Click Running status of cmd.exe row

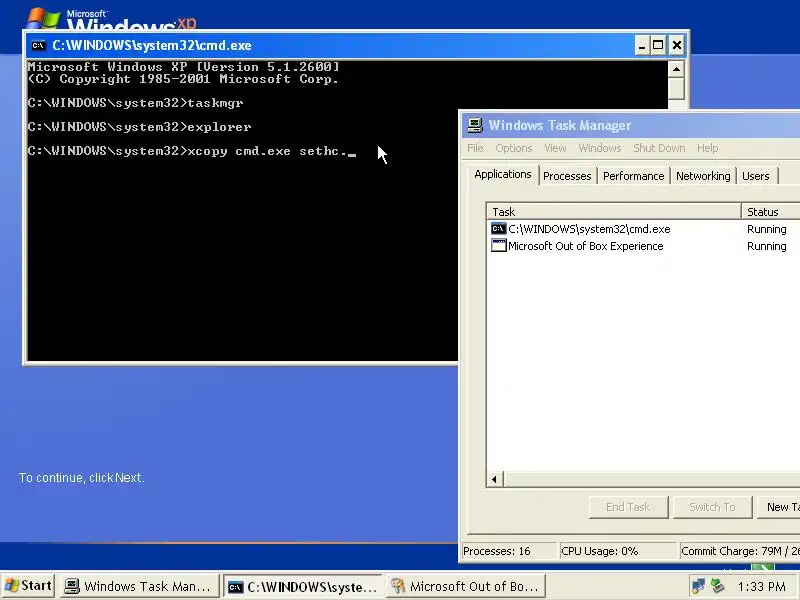click(x=766, y=229)
